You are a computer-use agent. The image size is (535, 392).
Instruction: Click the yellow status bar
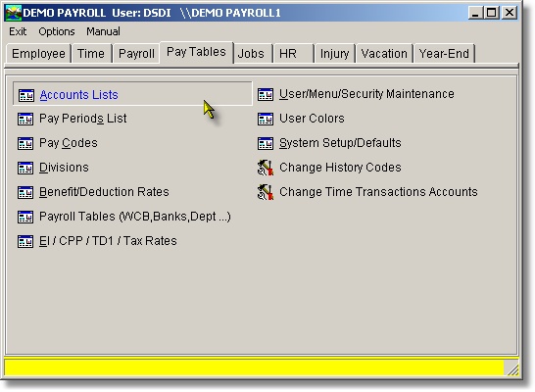click(x=254, y=367)
